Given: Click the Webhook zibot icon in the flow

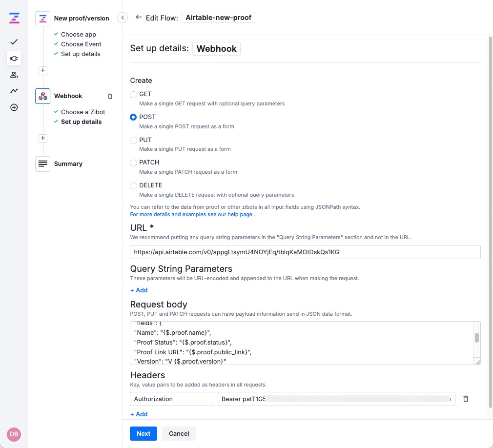Looking at the screenshot, I should click(x=42, y=96).
